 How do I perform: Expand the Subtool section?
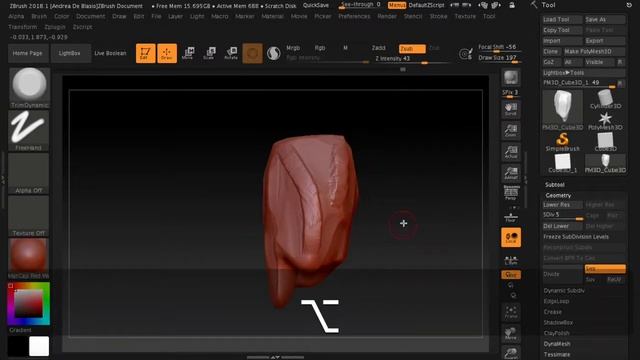[x=555, y=184]
